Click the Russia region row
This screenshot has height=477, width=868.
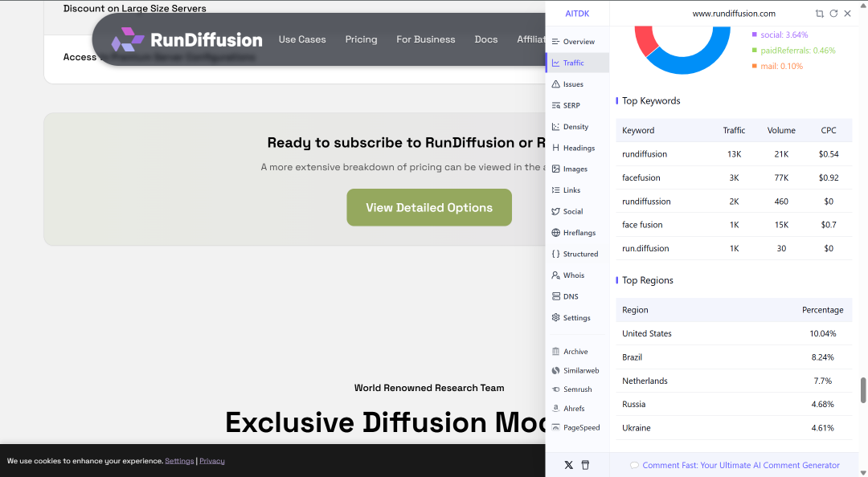[x=734, y=405]
